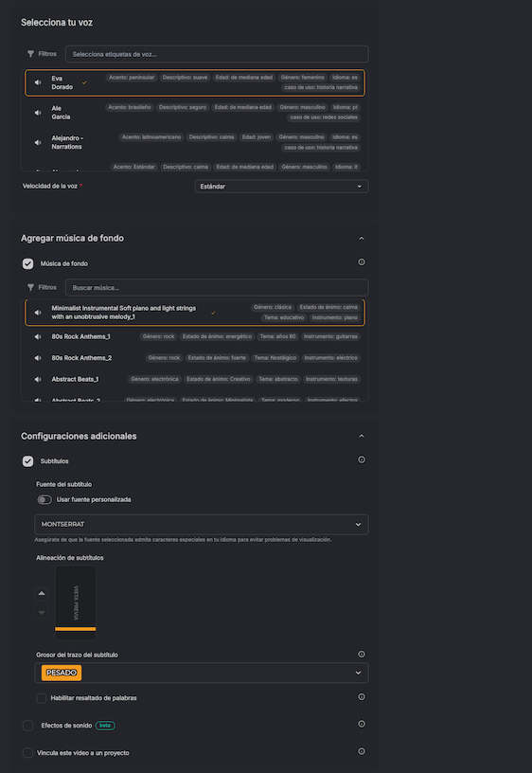Open Velocidad de la voz Estándar dropdown

pos(282,187)
